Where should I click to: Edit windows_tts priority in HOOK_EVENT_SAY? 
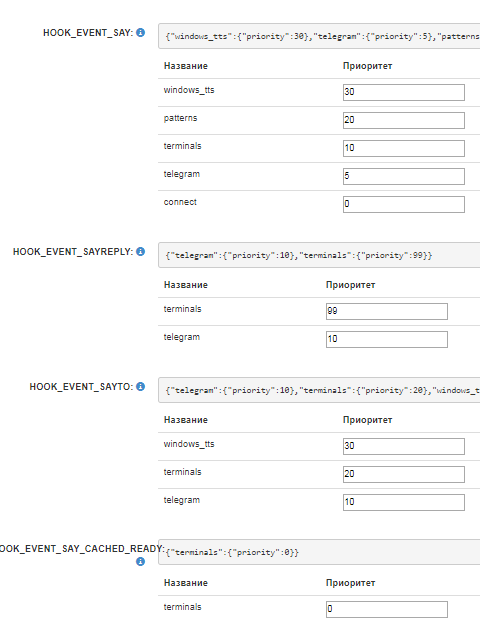click(404, 92)
